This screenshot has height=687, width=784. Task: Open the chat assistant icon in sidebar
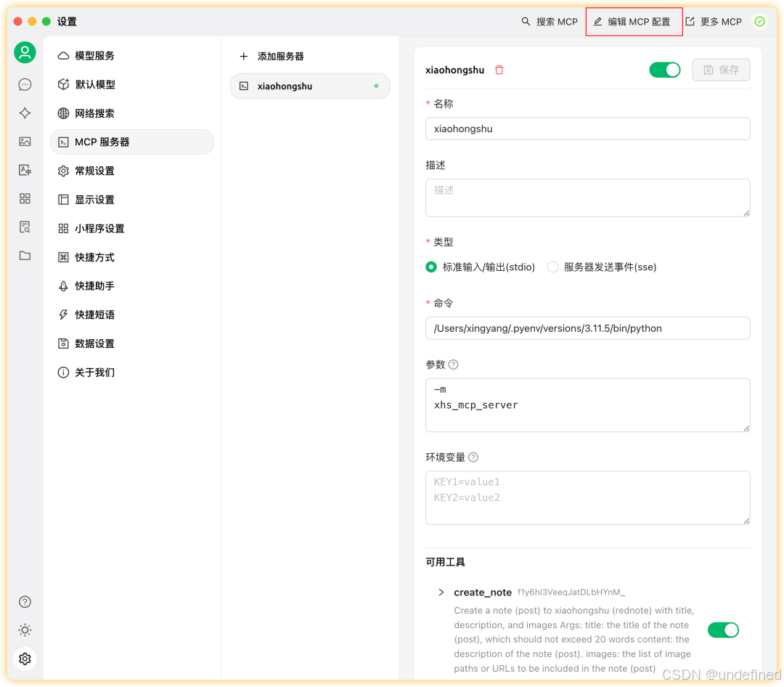pos(25,84)
